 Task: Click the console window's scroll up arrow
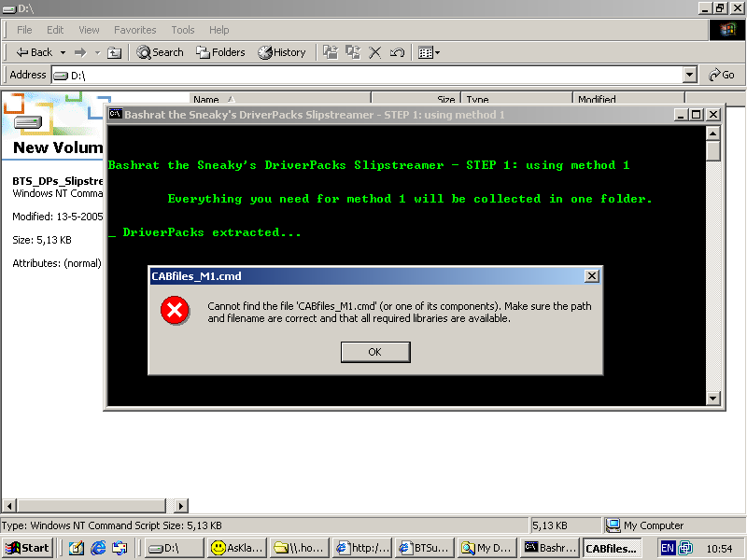point(712,133)
